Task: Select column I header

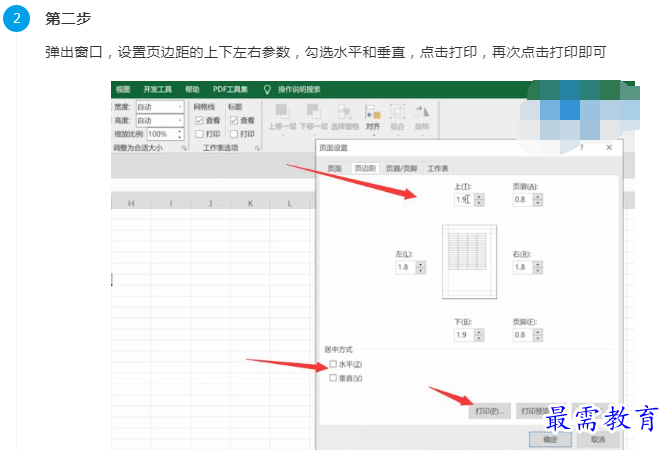Action: point(171,203)
